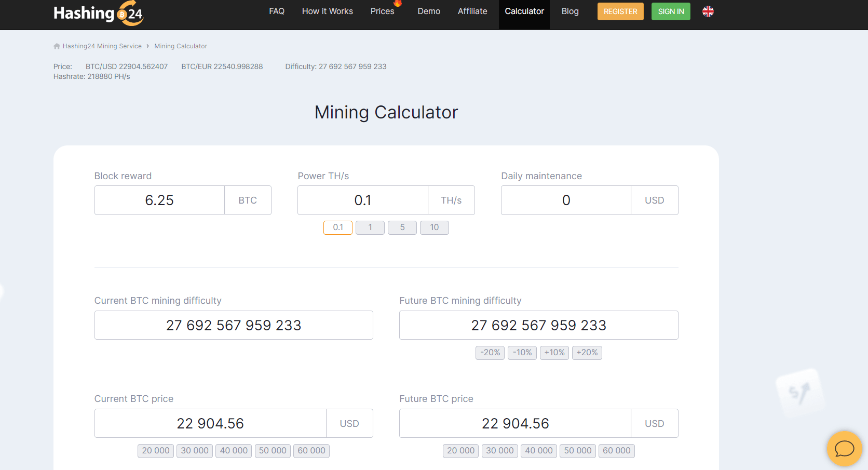Click the Hashing24 logo
Screen dimensions: 868x470
[x=98, y=14]
